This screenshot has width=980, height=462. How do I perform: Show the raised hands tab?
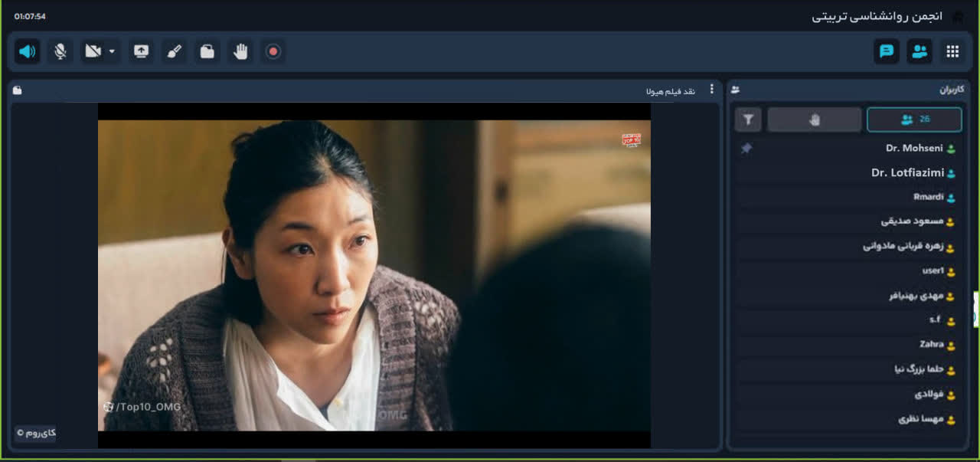click(x=815, y=120)
